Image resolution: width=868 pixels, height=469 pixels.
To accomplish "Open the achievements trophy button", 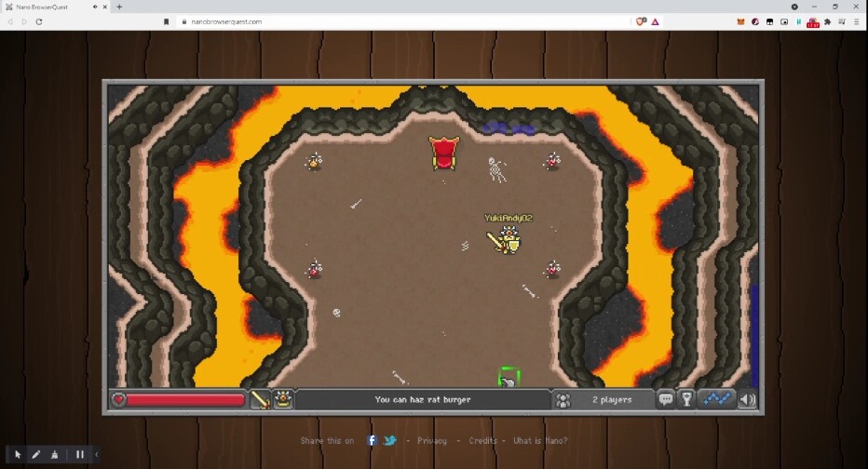I will click(686, 399).
